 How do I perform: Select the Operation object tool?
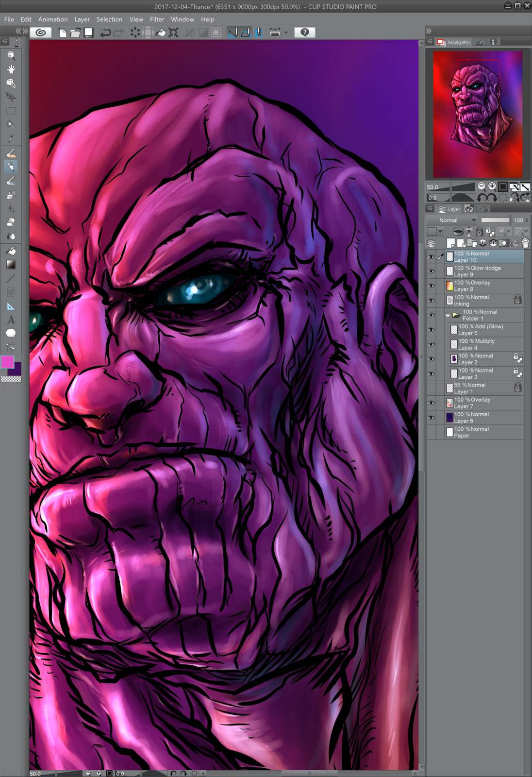11,83
